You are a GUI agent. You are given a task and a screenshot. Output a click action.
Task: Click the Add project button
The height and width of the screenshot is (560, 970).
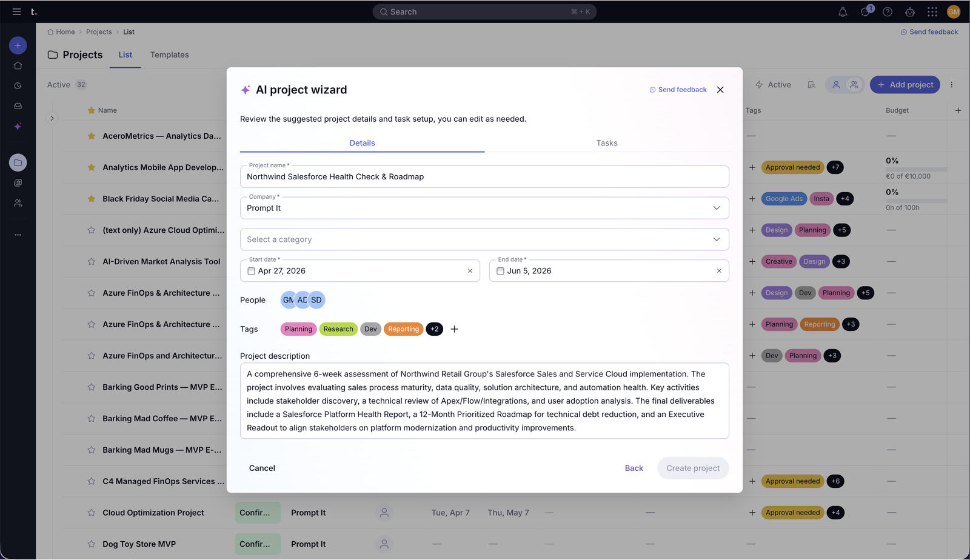(x=905, y=85)
